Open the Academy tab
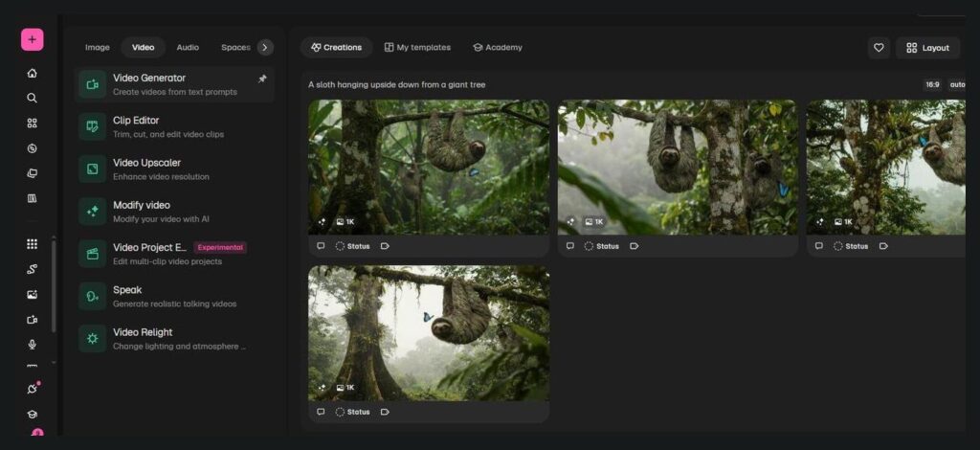This screenshot has height=450, width=980. click(x=498, y=48)
